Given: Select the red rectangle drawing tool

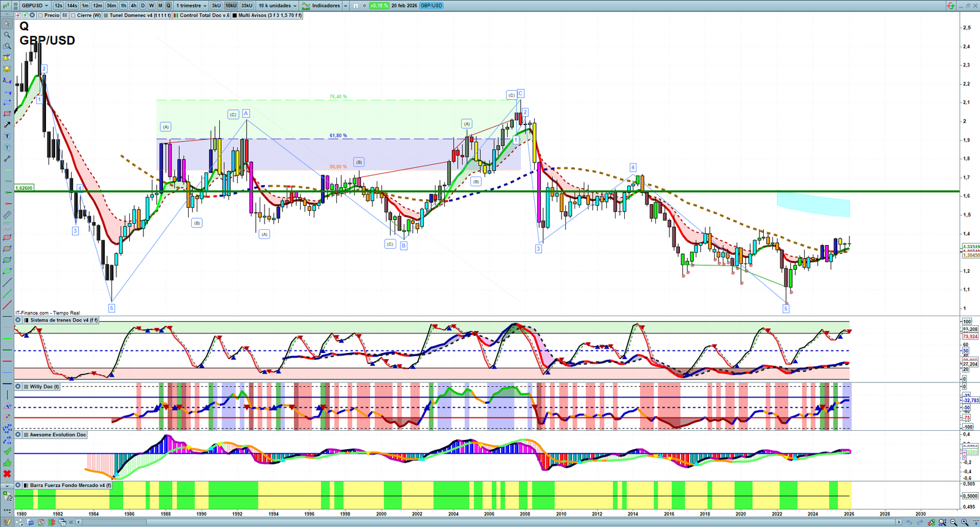Looking at the screenshot, I should [7, 114].
